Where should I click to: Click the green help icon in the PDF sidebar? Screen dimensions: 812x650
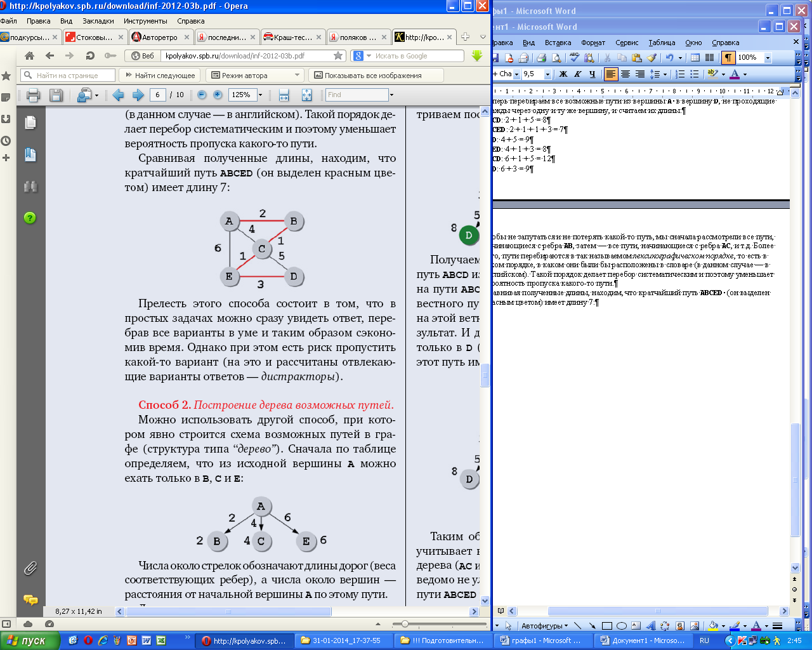30,218
